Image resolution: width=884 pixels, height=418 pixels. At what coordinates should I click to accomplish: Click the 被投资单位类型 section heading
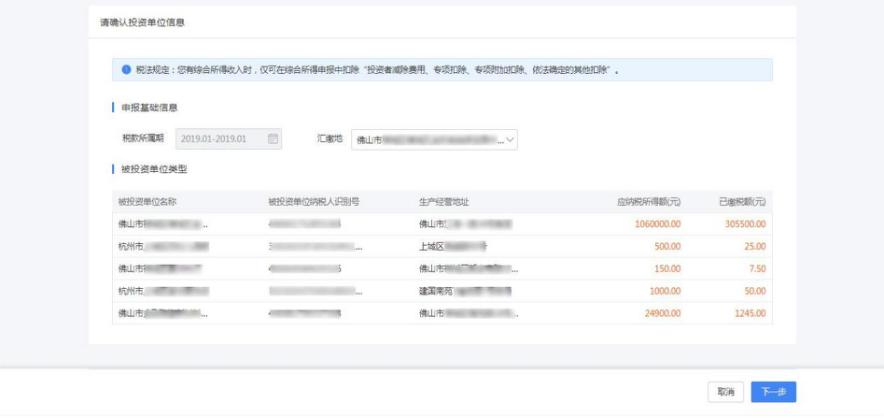pos(154,169)
